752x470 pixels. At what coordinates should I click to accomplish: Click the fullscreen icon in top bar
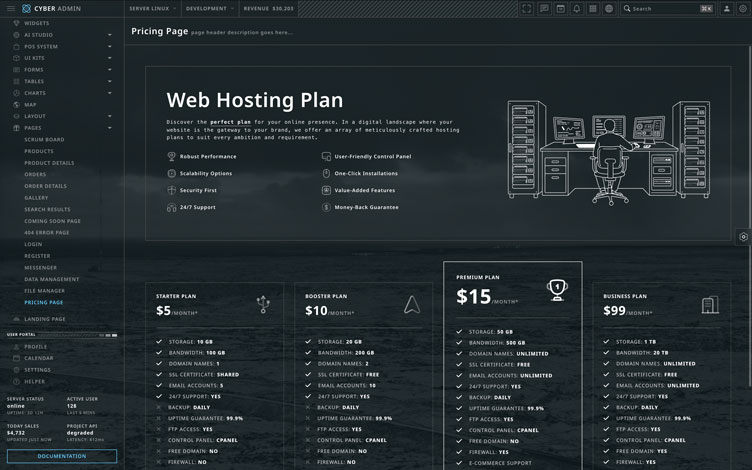tap(528, 8)
